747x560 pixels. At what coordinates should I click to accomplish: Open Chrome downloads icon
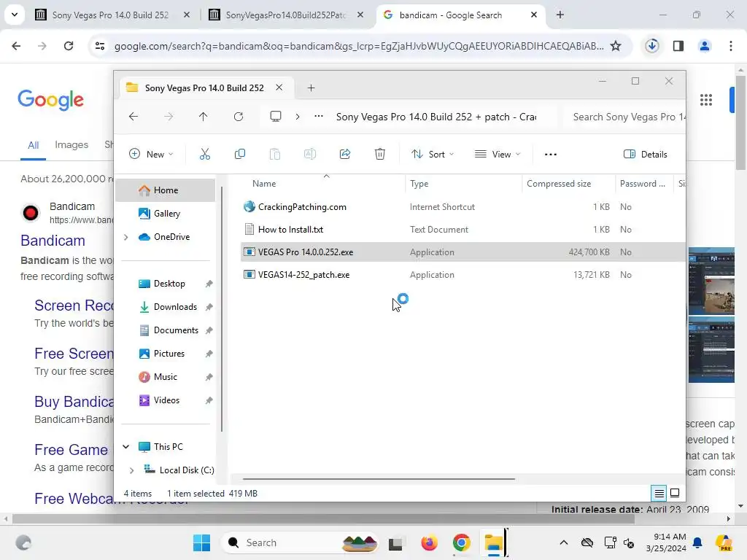pyautogui.click(x=651, y=46)
